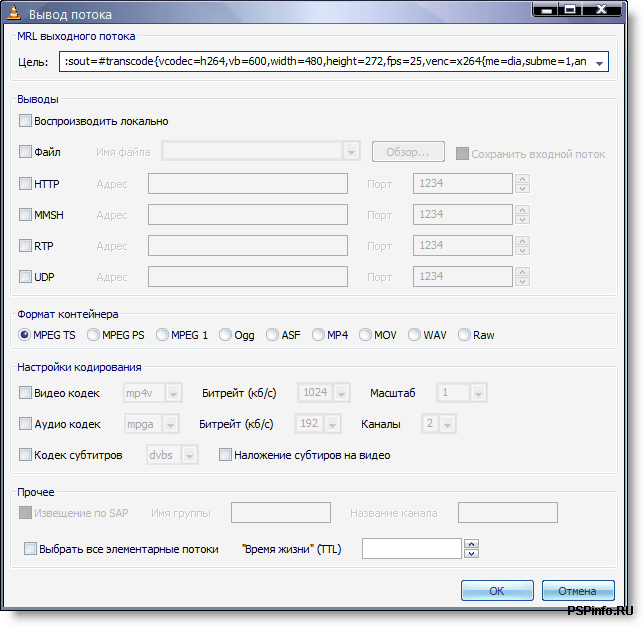
Task: Expand the Цель MRL dropdown arrow
Action: 598,63
